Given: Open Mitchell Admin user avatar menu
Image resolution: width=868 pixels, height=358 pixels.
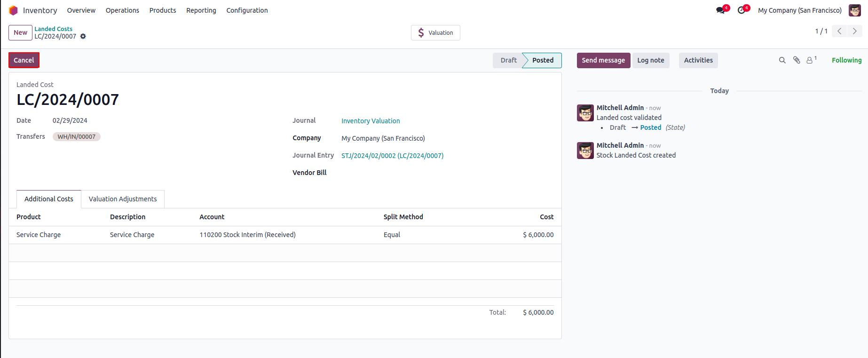Looking at the screenshot, I should (854, 10).
